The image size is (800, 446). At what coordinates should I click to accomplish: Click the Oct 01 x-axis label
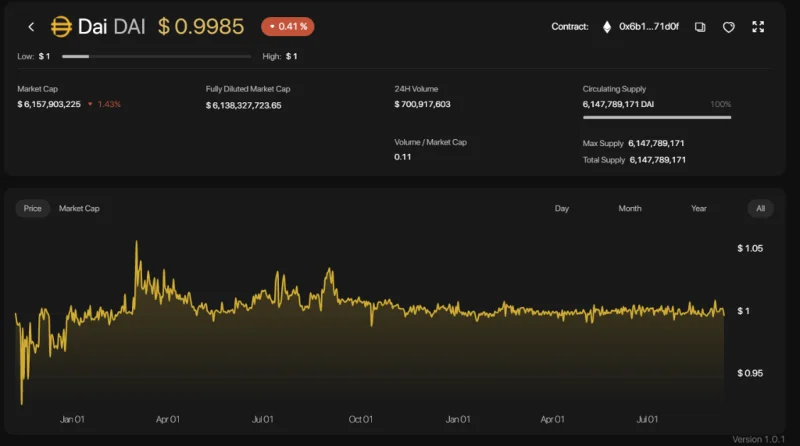(x=361, y=419)
